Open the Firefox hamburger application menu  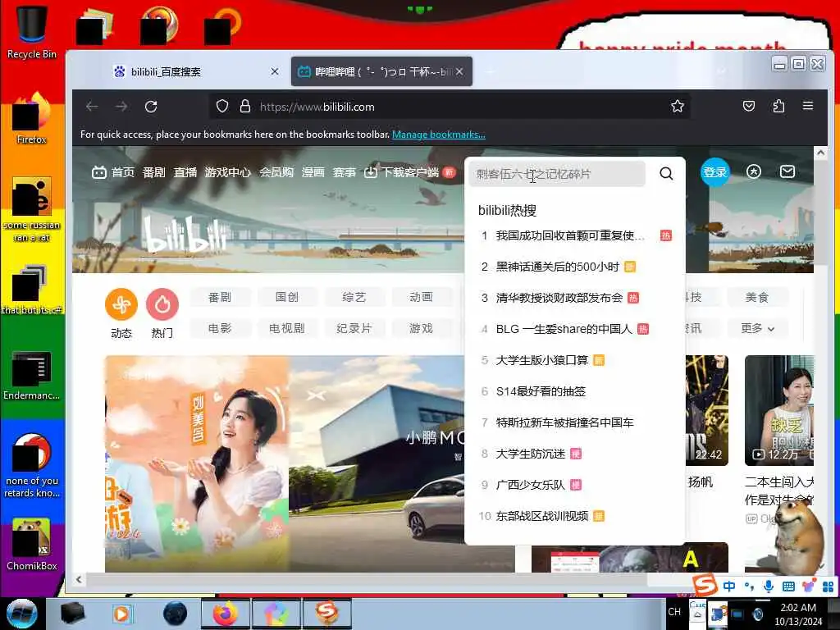(x=808, y=106)
